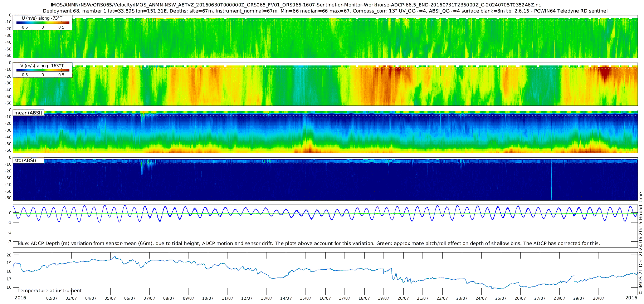Click the 15/07 date tick label

[306, 298]
